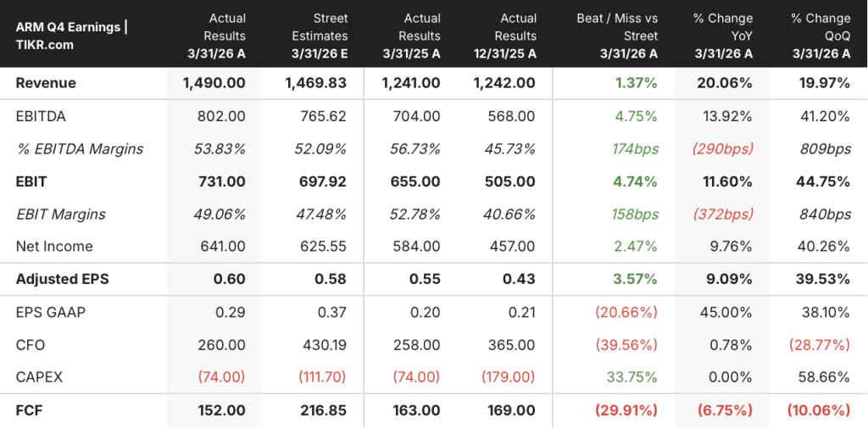Select FCF street estimate 216.85
This screenshot has height=429, width=868.
pos(323,410)
